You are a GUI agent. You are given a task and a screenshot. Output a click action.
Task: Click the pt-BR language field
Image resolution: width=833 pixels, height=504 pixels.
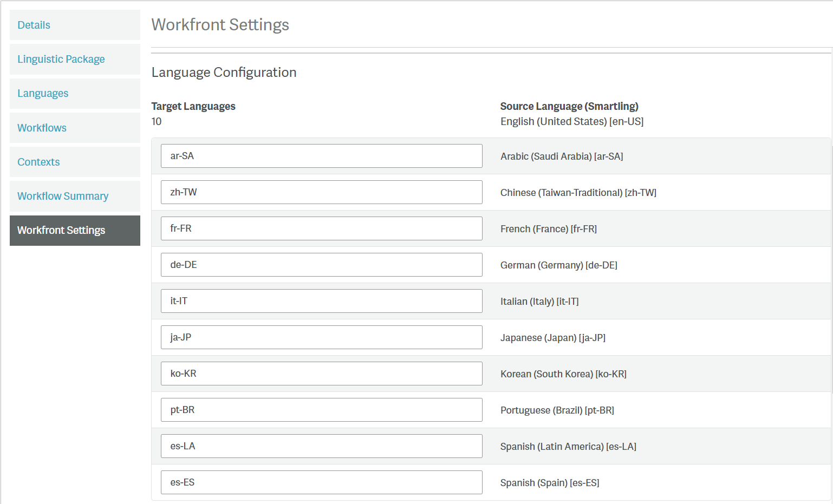[x=321, y=410]
